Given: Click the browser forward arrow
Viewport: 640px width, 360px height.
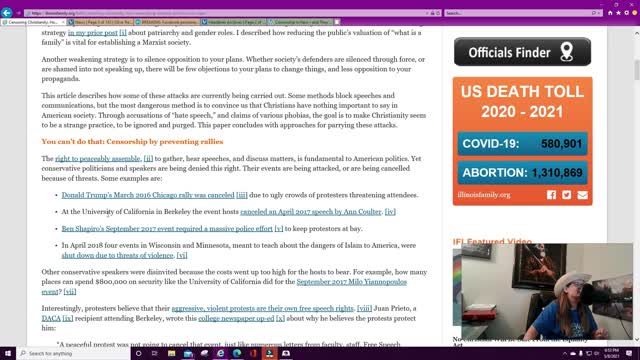Looking at the screenshot, I should (18, 13).
